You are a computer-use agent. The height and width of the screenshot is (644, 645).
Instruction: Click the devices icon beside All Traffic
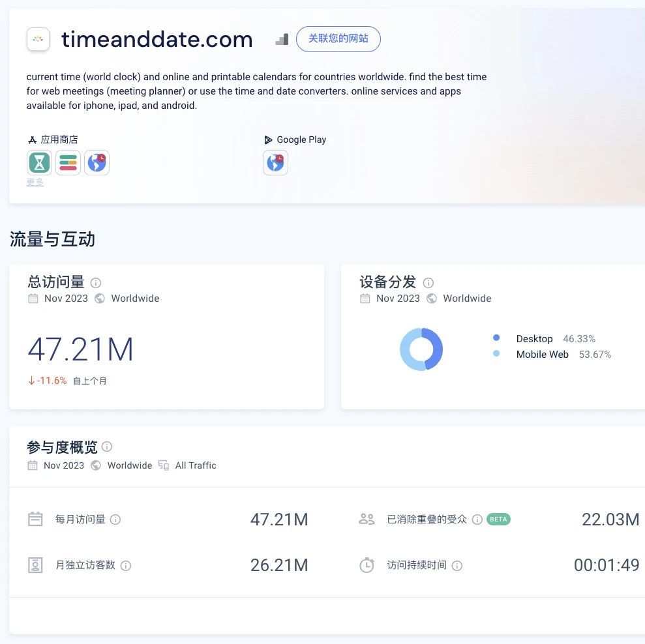pyautogui.click(x=164, y=465)
